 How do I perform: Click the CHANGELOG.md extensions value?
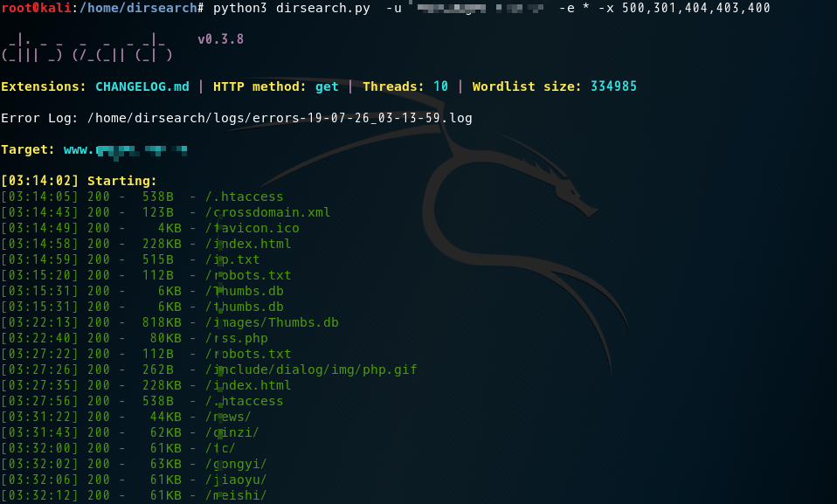point(142,86)
